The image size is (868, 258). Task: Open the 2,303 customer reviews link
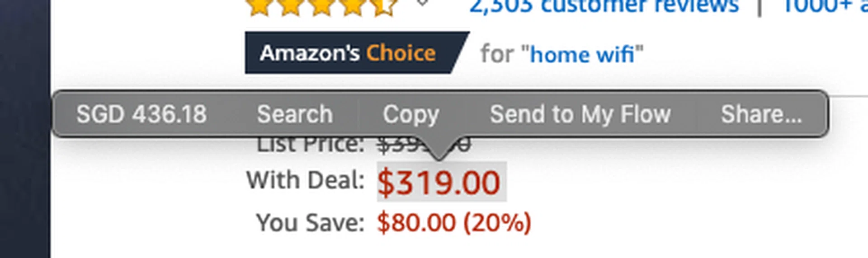(604, 6)
